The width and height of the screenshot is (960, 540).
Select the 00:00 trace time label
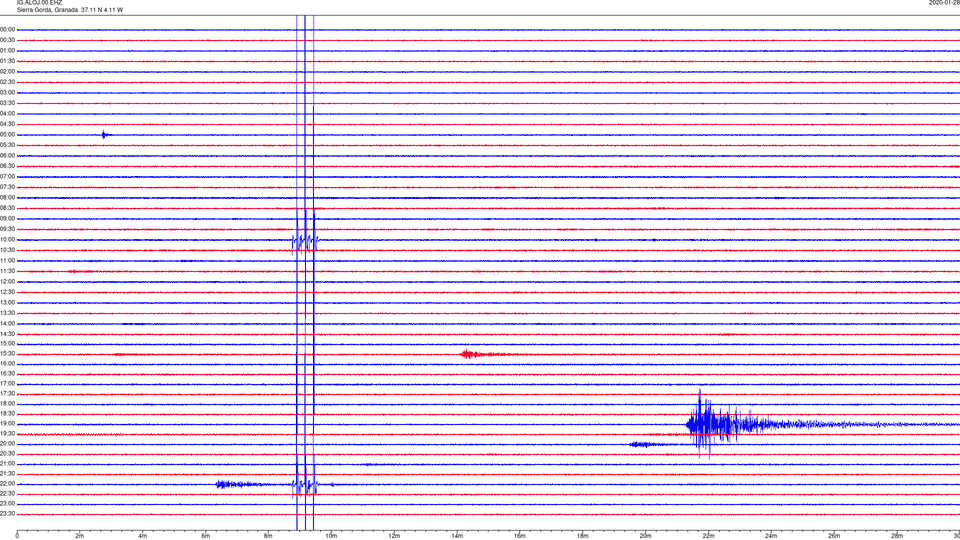click(x=7, y=29)
